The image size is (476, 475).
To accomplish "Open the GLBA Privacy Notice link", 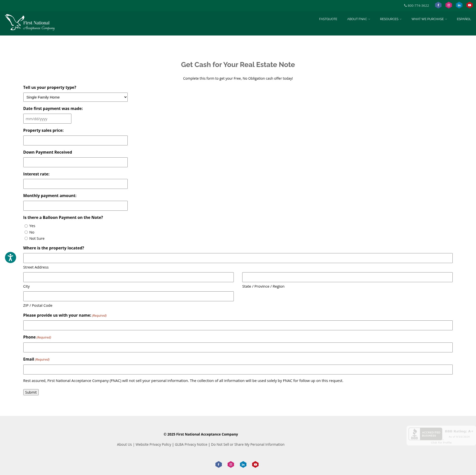I will [x=191, y=444].
